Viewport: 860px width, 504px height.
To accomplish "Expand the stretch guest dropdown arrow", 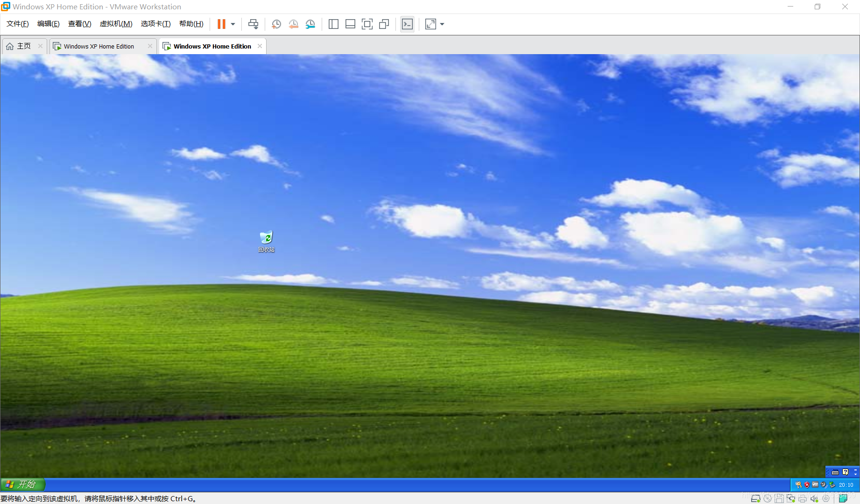I will [442, 24].
